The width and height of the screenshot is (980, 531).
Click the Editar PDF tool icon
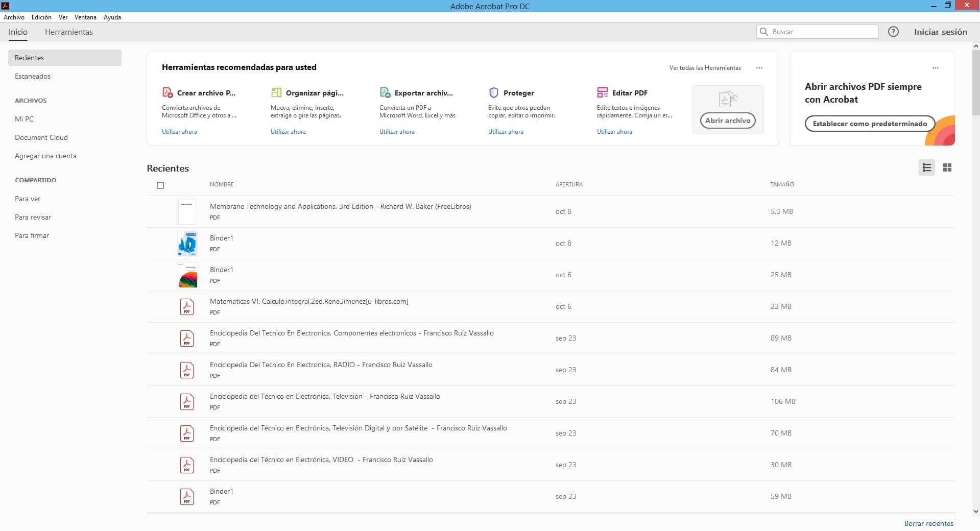pos(602,92)
